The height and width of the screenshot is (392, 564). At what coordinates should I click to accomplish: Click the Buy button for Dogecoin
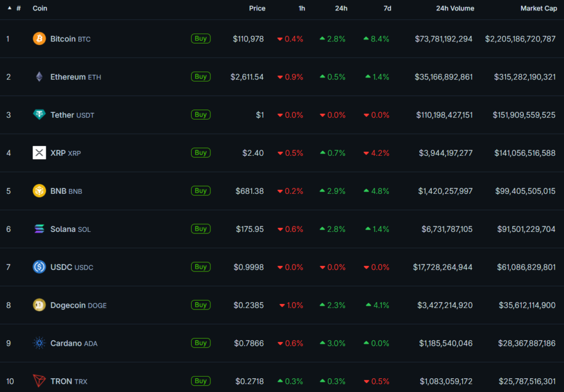pyautogui.click(x=200, y=304)
